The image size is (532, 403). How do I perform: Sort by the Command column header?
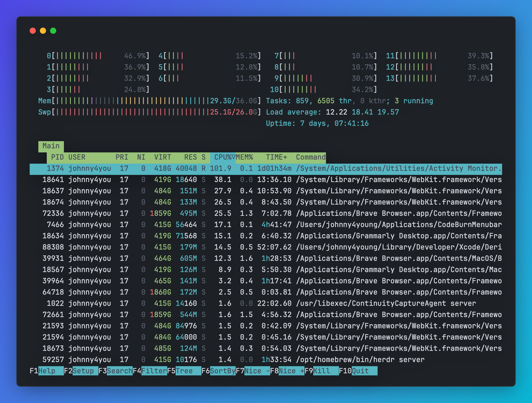click(311, 158)
